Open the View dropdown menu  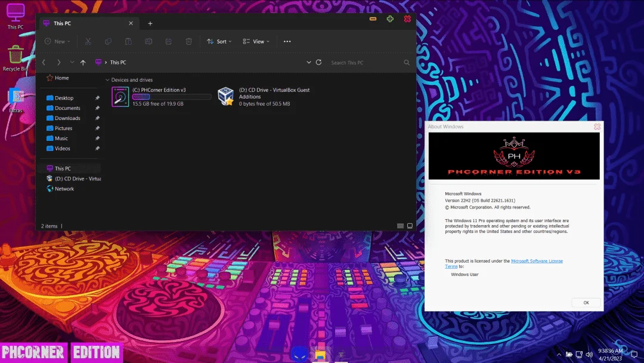point(256,42)
